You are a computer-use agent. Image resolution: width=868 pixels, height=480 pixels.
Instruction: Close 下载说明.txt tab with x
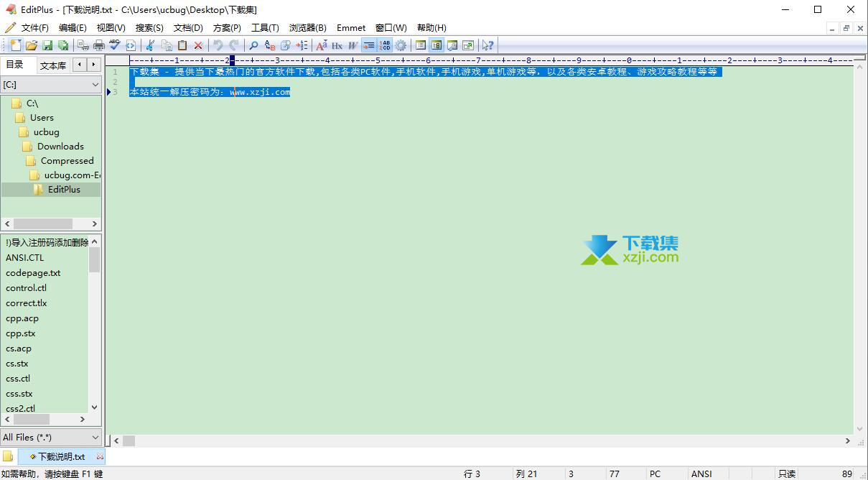tap(100, 456)
